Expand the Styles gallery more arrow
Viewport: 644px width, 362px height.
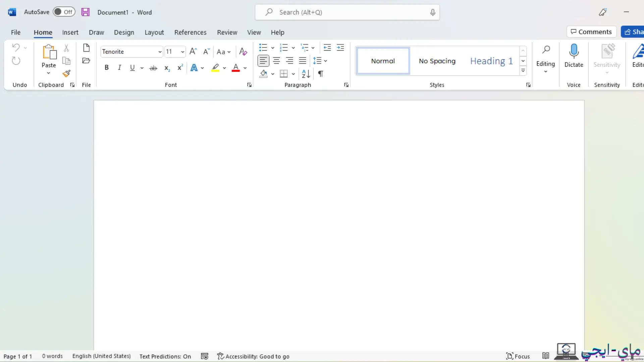[523, 71]
